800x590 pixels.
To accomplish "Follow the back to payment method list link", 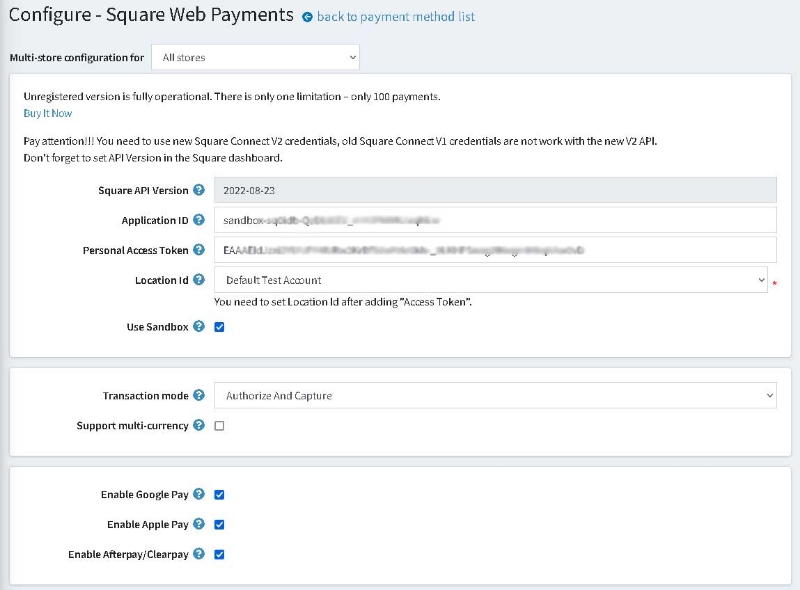I will coord(396,17).
